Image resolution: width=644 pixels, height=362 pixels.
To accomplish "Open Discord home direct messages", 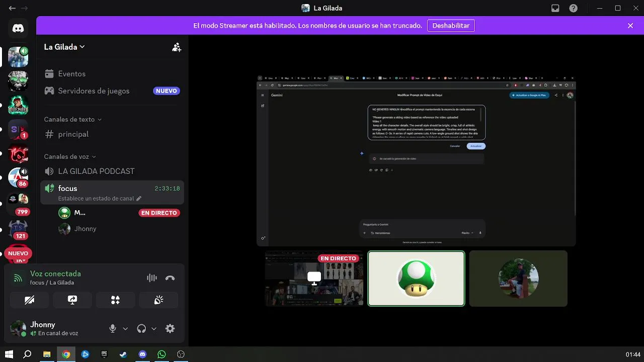I will [x=18, y=29].
